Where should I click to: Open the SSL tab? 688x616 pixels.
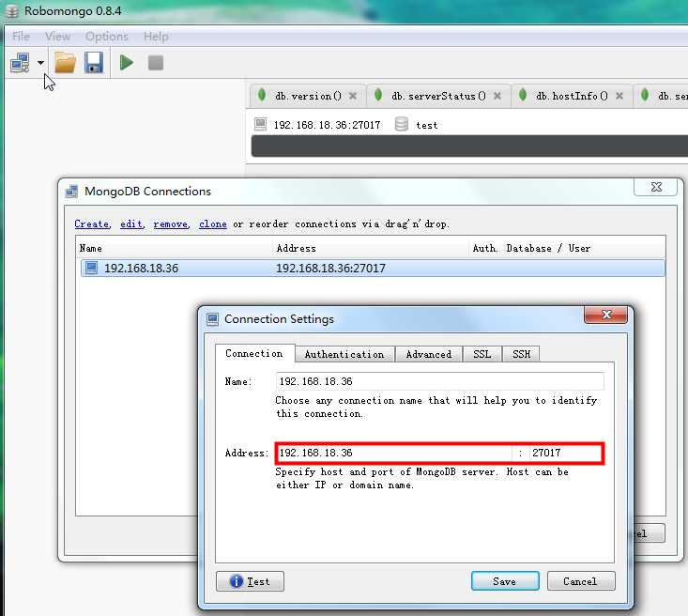tap(482, 354)
